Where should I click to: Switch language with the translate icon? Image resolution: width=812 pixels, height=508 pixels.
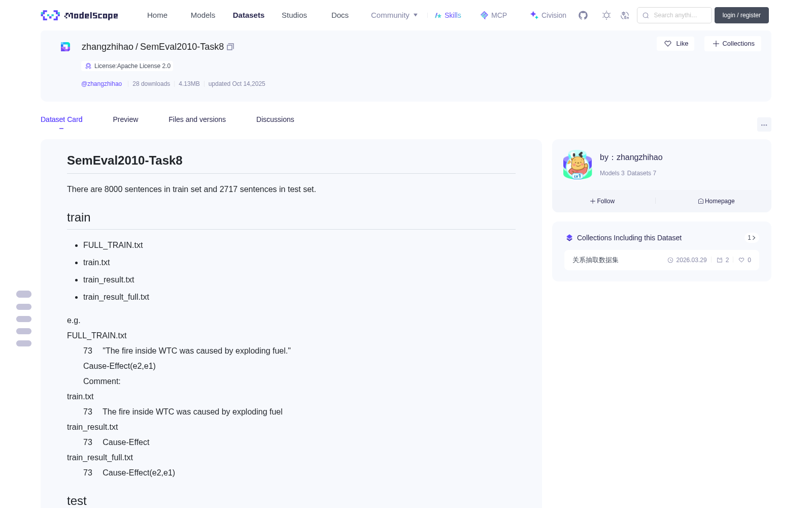pos(625,15)
